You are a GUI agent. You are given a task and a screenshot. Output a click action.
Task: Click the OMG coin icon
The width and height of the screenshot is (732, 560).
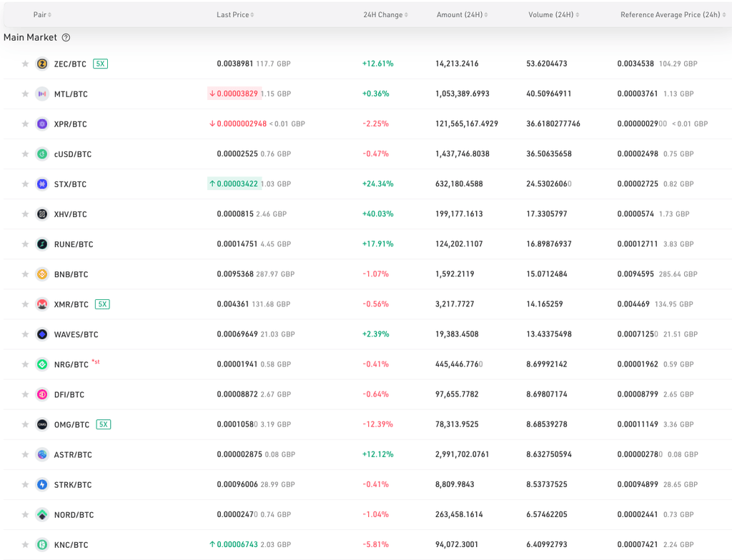[x=42, y=425]
